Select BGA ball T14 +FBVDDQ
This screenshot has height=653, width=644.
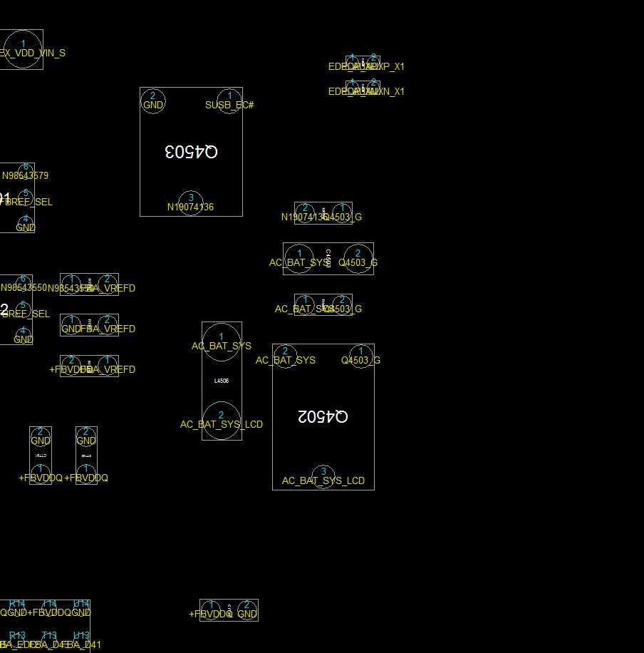coord(49,608)
